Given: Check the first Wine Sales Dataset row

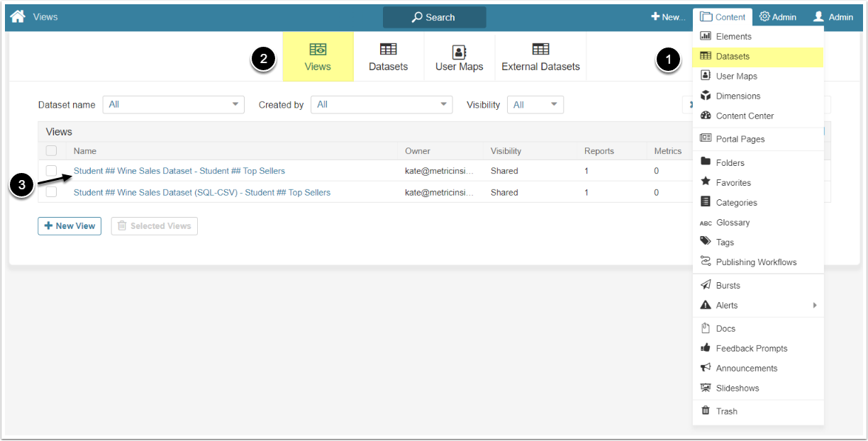Looking at the screenshot, I should point(51,171).
